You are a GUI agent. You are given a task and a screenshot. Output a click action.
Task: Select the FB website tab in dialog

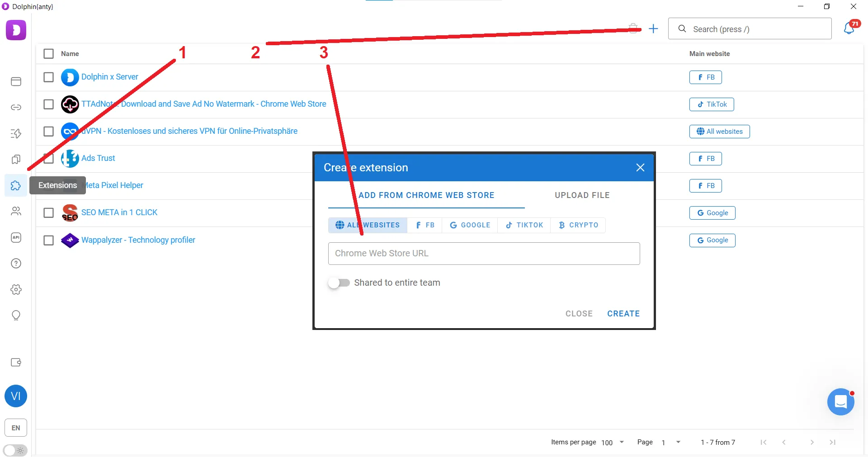point(425,225)
